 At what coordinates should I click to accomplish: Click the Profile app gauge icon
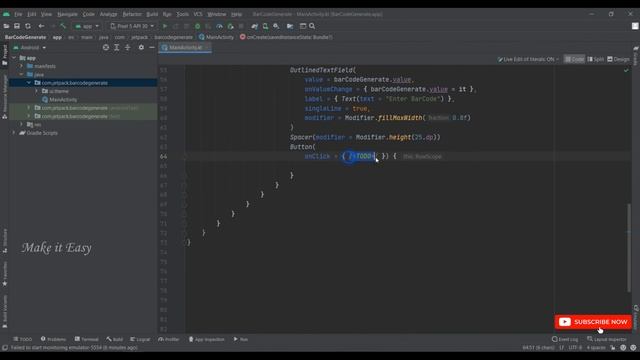[220, 26]
